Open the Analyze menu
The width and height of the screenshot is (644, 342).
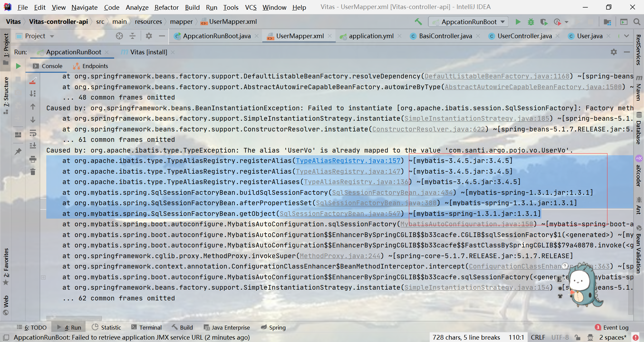[x=137, y=7]
